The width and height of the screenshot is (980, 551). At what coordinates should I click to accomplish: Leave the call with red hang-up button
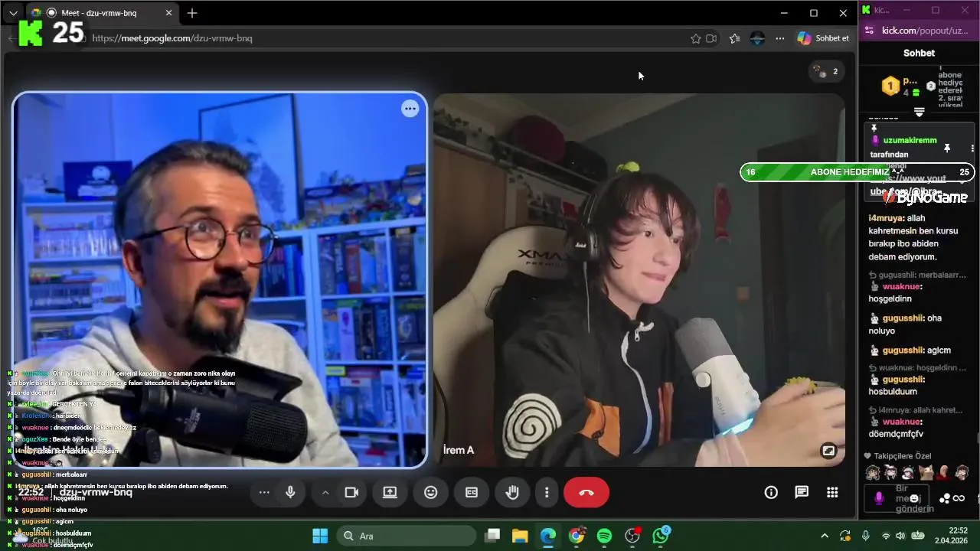tap(586, 493)
